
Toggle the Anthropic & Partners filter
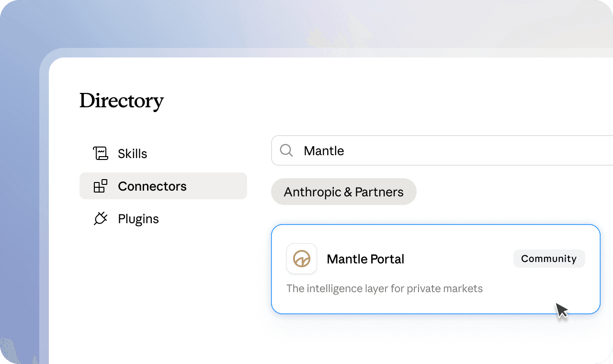pyautogui.click(x=344, y=192)
